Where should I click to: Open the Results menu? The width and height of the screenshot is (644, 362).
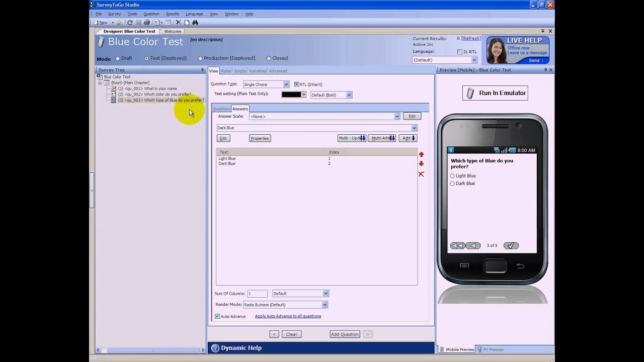173,14
